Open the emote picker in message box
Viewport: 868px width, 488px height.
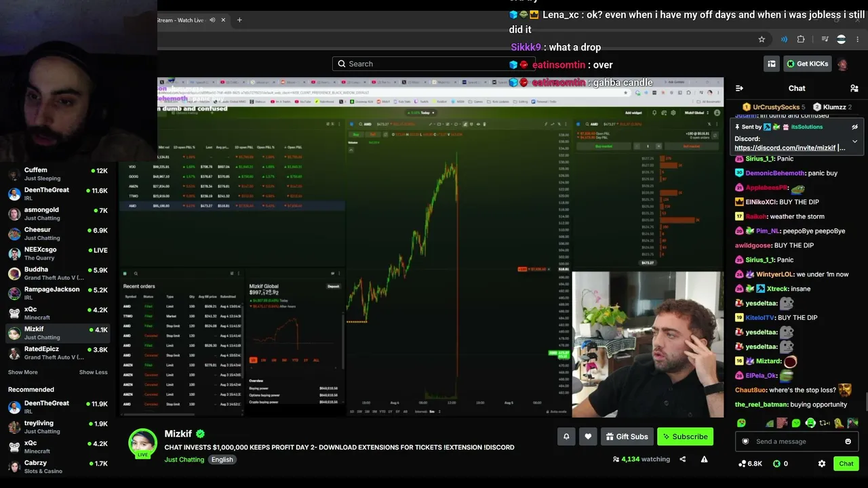coord(848,441)
